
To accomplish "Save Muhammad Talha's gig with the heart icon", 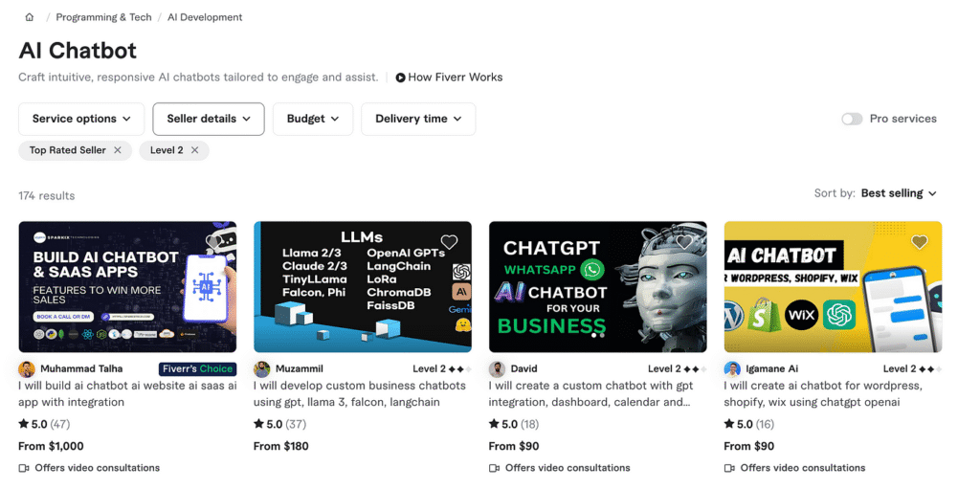I will click(x=214, y=242).
